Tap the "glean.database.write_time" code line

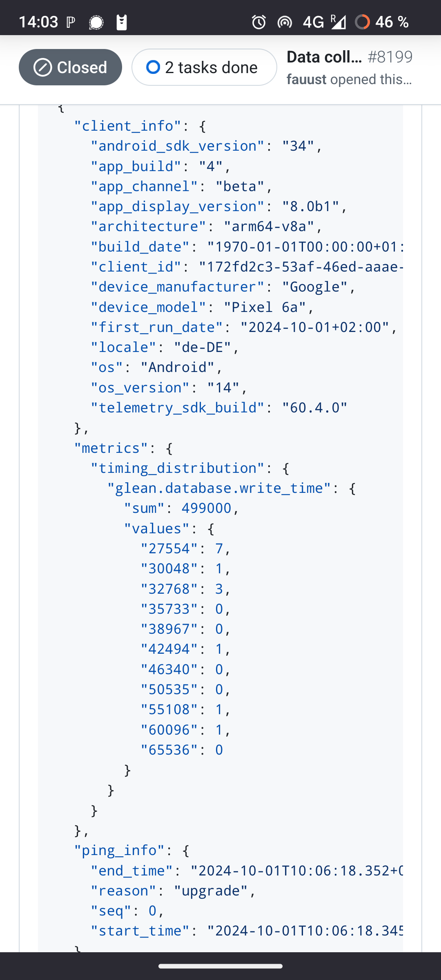pos(219,488)
